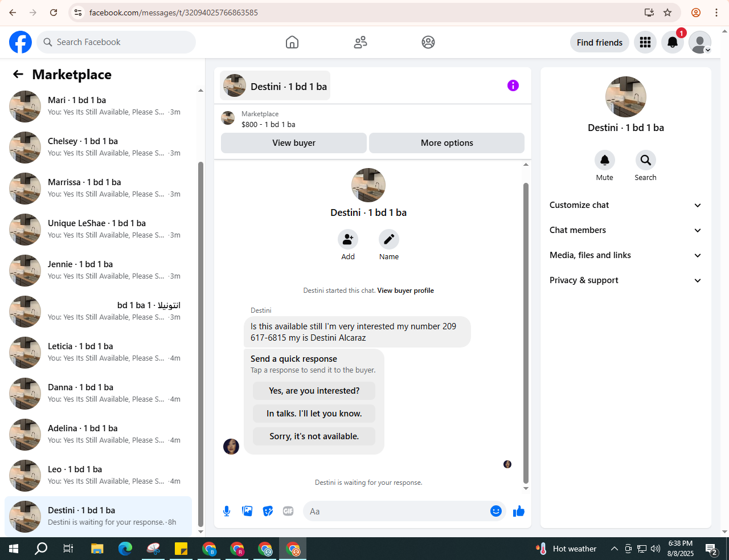Open Microsoft Edge from taskbar

(125, 549)
